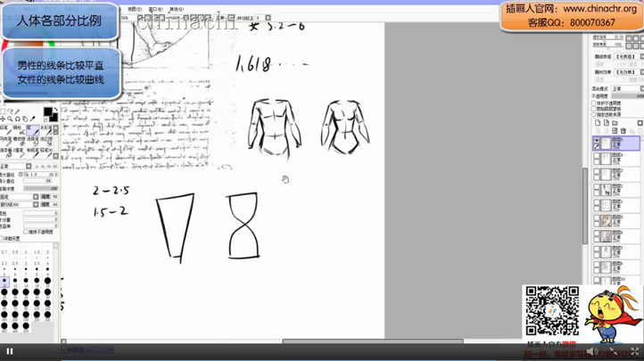The width and height of the screenshot is (644, 361).
Task: Click the trash icon to delete layer
Action: coord(623,130)
